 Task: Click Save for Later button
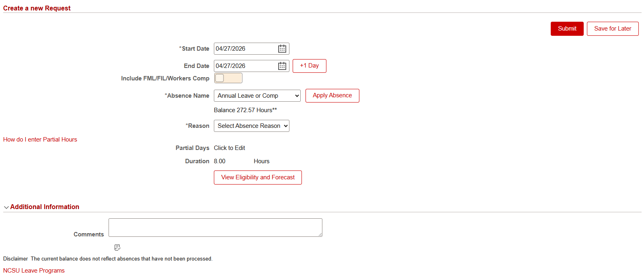[613, 29]
